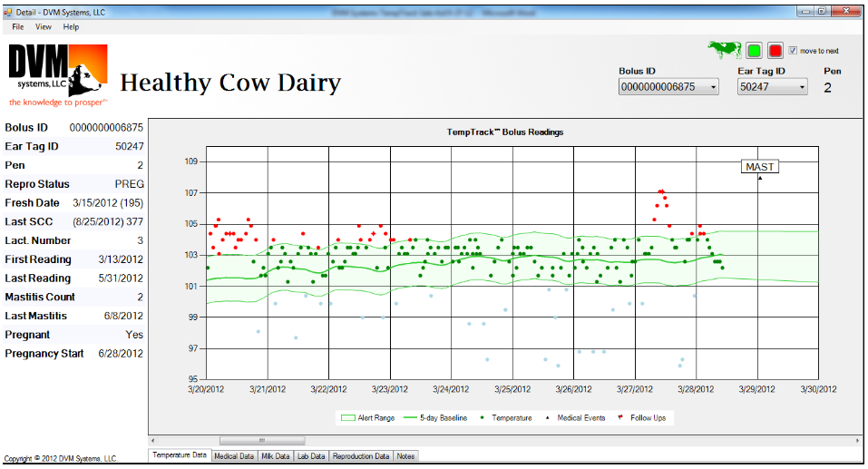The height and width of the screenshot is (469, 868).
Task: Switch to the Medical Data tab
Action: 234,456
